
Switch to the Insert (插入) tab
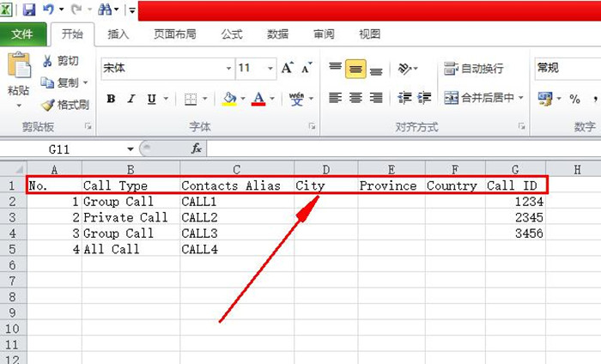(x=118, y=34)
